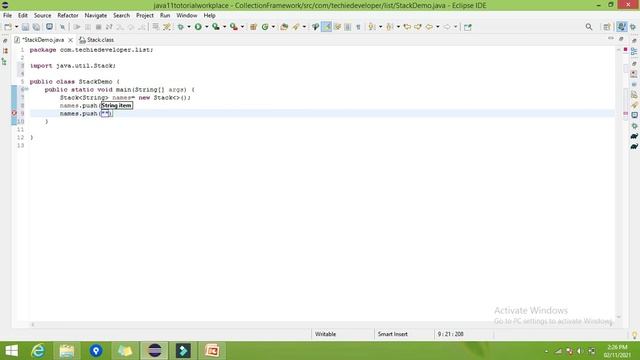Open the New file dropdown arrow

tap(16, 27)
